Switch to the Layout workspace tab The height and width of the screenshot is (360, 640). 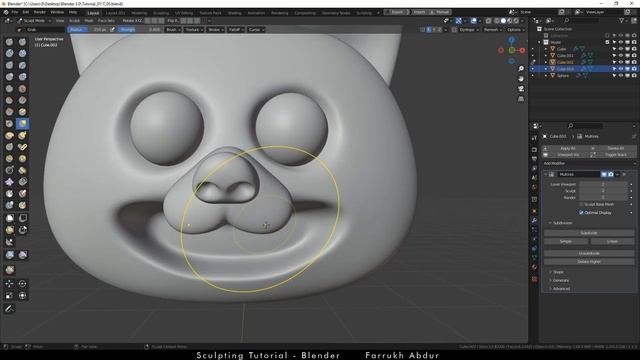tap(93, 13)
